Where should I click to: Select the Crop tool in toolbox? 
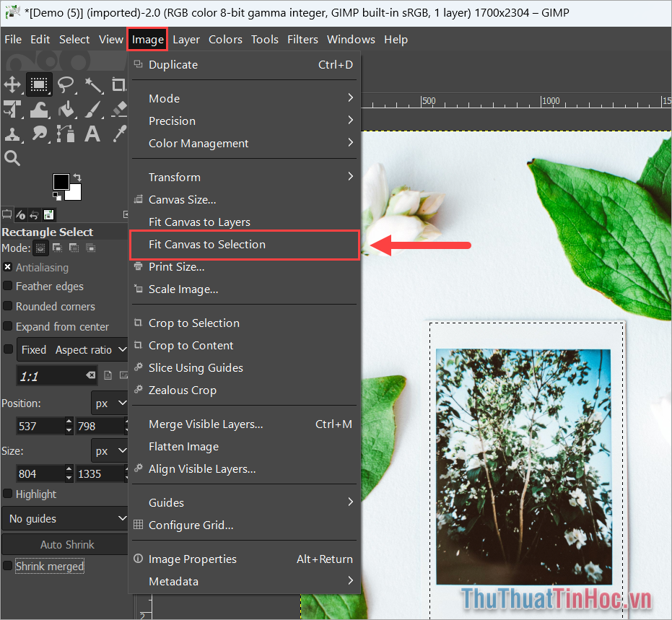118,85
